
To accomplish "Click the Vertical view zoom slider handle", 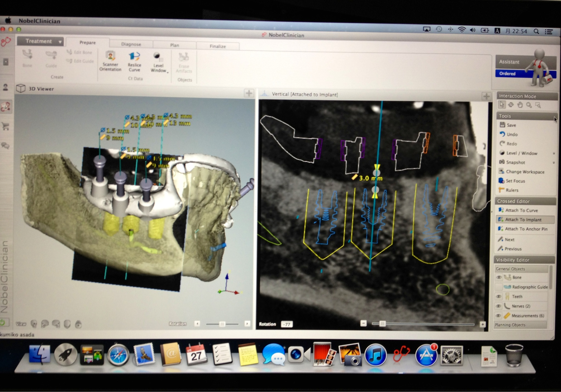I will pos(382,324).
